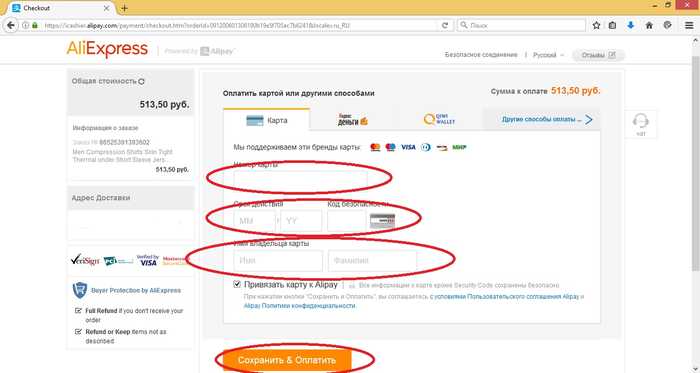Click the CVV card hint image
This screenshot has height=373, width=700.
(x=382, y=221)
